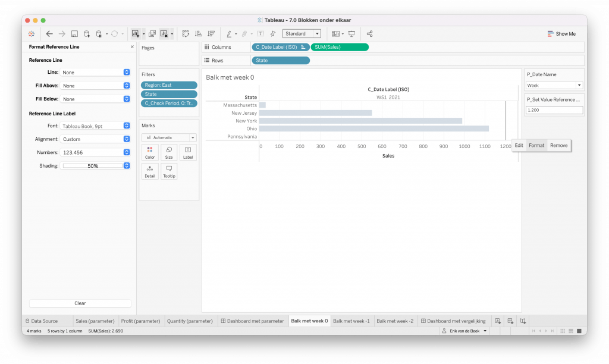This screenshot has height=364, width=609.
Task: Click the Tableau logo start page icon
Action: point(32,34)
